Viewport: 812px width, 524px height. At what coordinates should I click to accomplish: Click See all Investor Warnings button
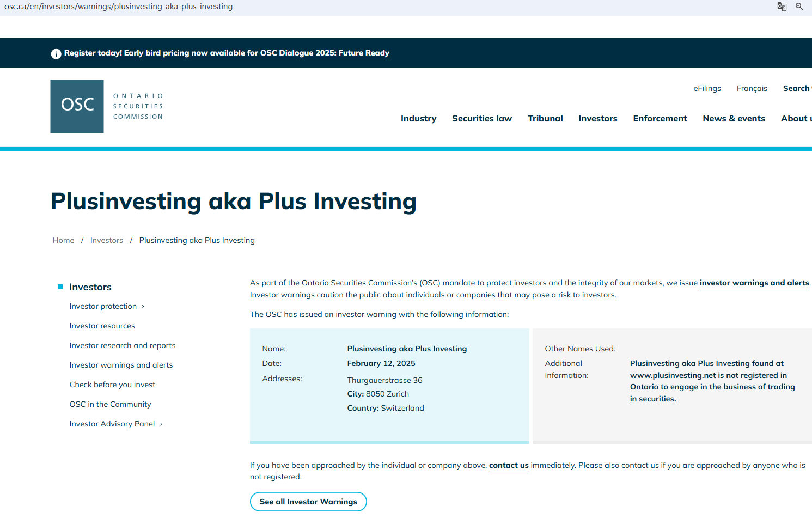point(308,502)
